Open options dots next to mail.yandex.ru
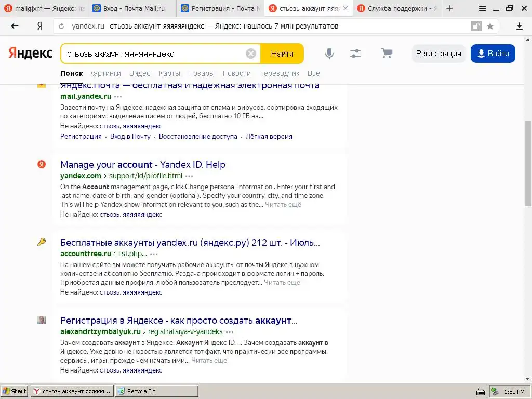 coord(118,96)
